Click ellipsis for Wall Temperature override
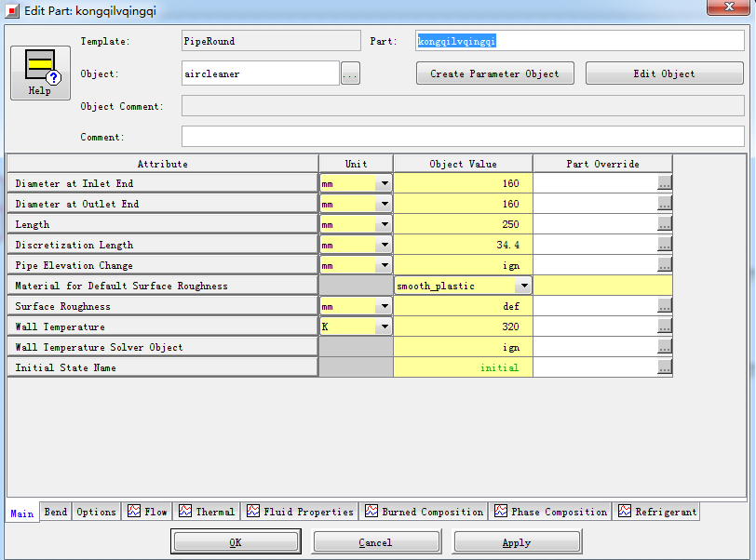Screen dimensions: 756x560 coord(664,327)
